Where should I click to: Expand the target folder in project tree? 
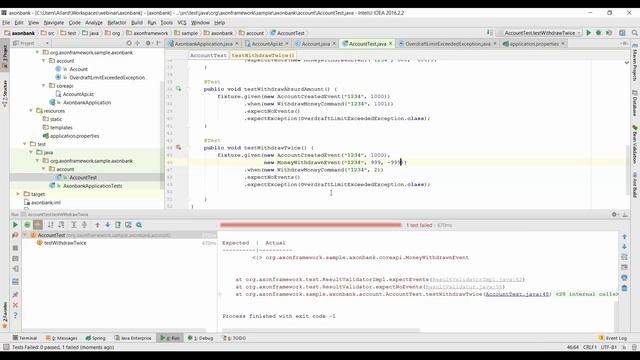click(x=18, y=194)
